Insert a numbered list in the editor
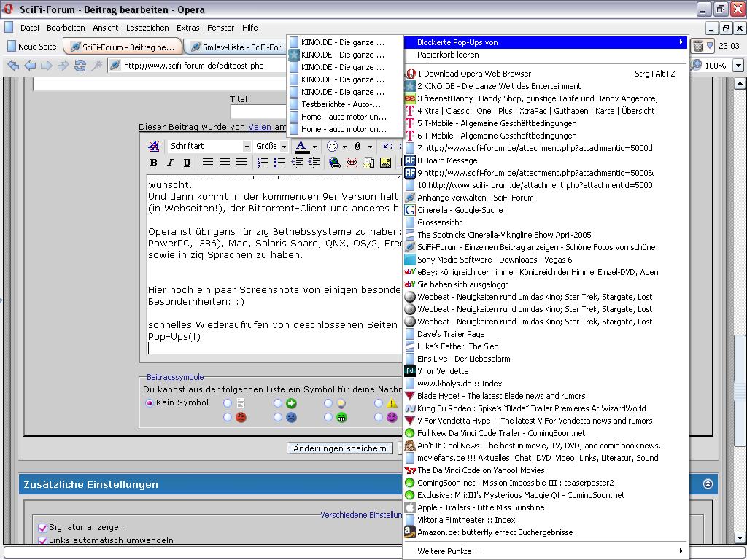The height and width of the screenshot is (560, 747). (263, 163)
